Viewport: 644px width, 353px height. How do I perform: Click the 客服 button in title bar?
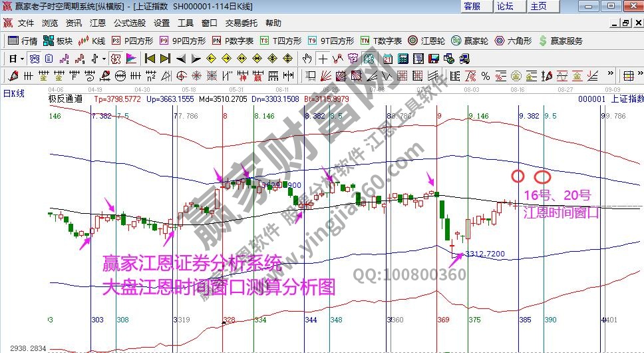coord(472,6)
